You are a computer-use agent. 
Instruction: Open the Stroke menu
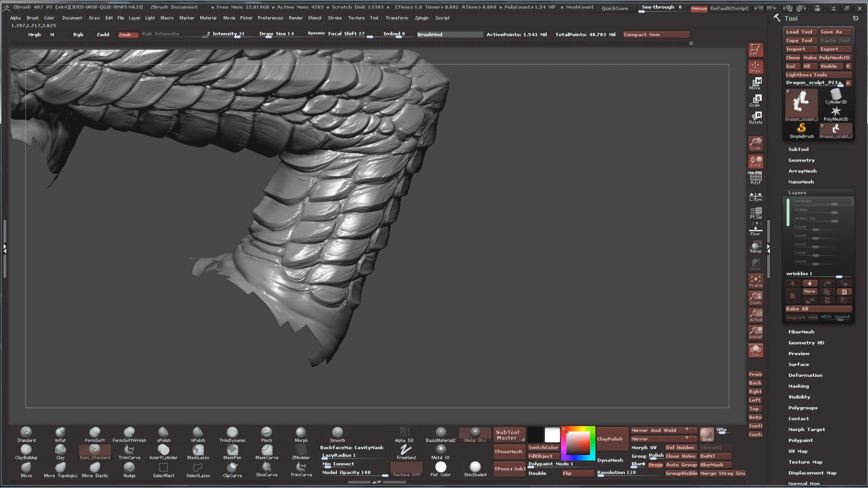pyautogui.click(x=335, y=18)
